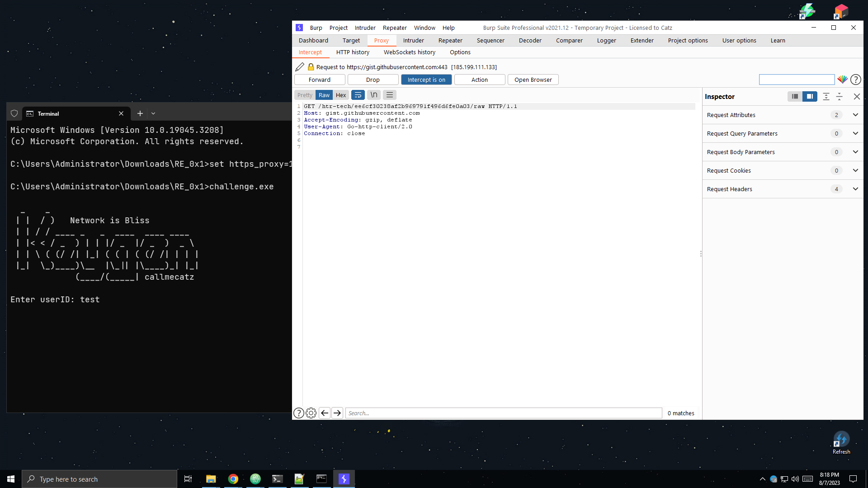Open search settings gear below request editor
The image size is (868, 488).
click(x=311, y=413)
